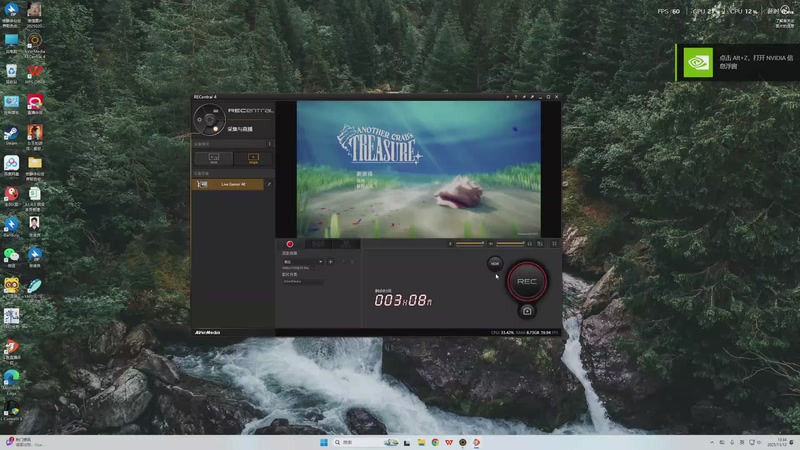Adjust the microphone volume slider
This screenshot has width=800, height=450.
tap(469, 244)
